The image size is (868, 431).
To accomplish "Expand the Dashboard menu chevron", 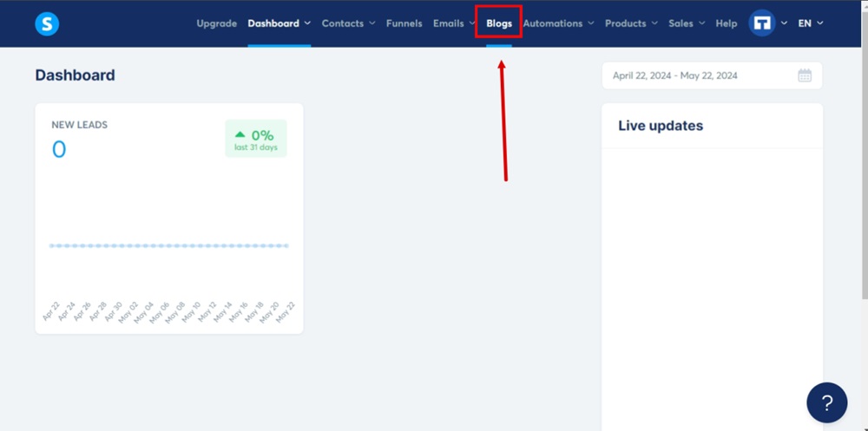I will point(307,23).
